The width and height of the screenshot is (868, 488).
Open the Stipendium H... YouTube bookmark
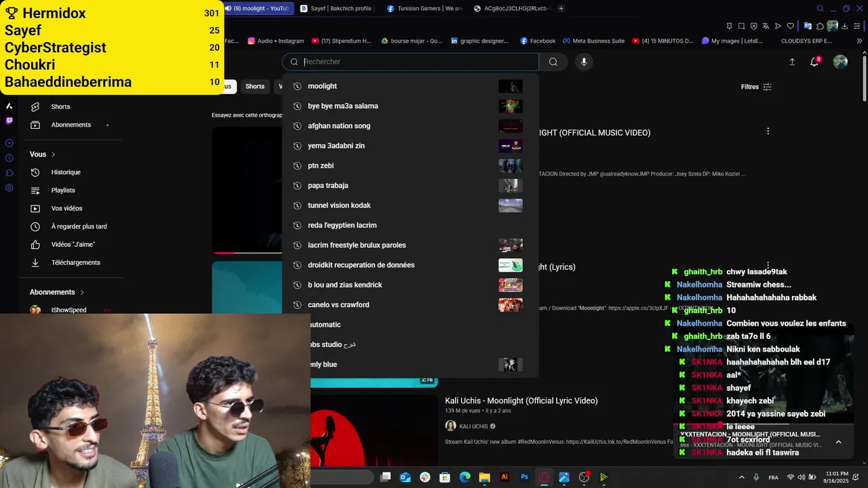[x=340, y=41]
